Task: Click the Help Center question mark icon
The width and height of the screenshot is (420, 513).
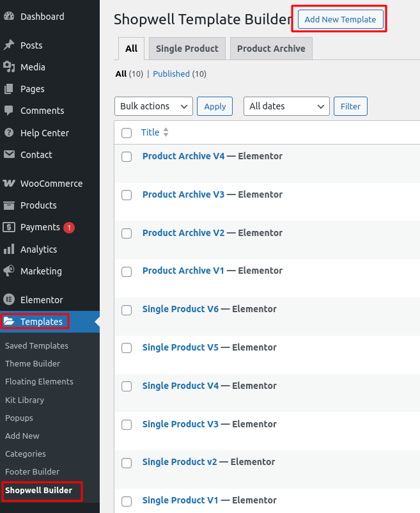Action: (x=9, y=132)
